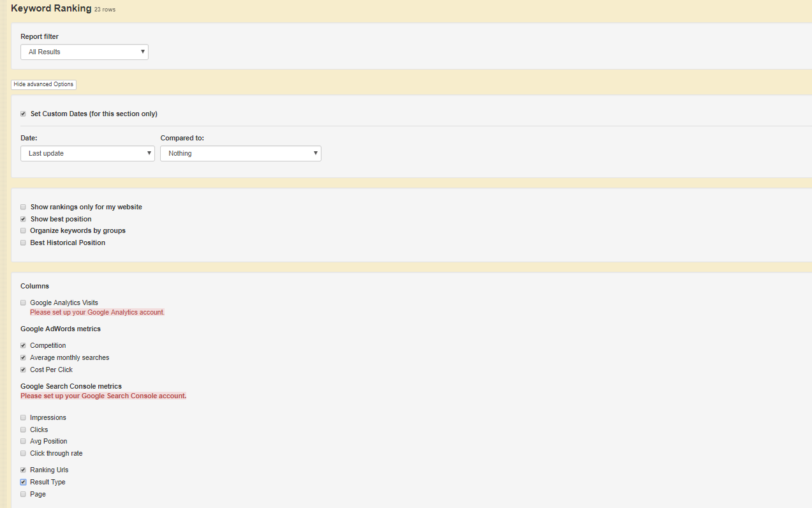Image resolution: width=812 pixels, height=508 pixels.
Task: Uncheck the Competition metric checkbox
Action: (x=24, y=346)
